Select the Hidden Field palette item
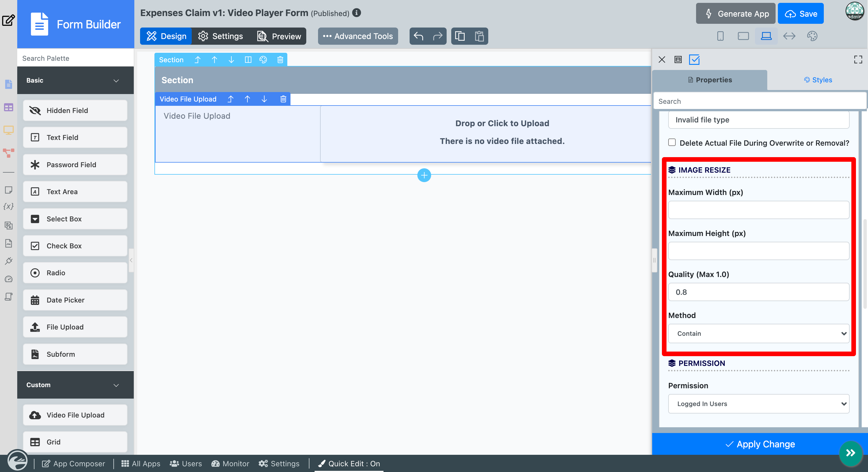 point(75,110)
